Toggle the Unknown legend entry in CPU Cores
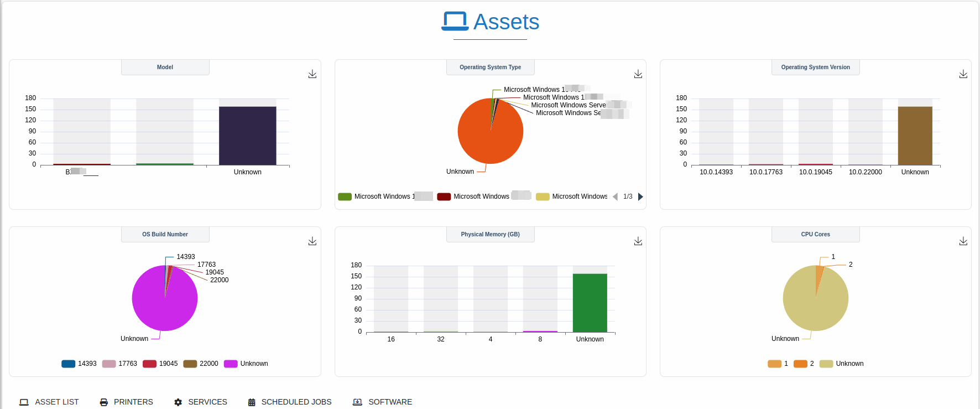Screen dimensions: 980x409 842,364
